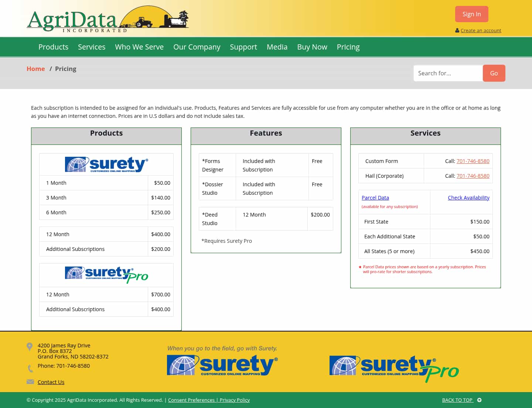
Task: Open the Products navigation menu
Action: click(53, 47)
